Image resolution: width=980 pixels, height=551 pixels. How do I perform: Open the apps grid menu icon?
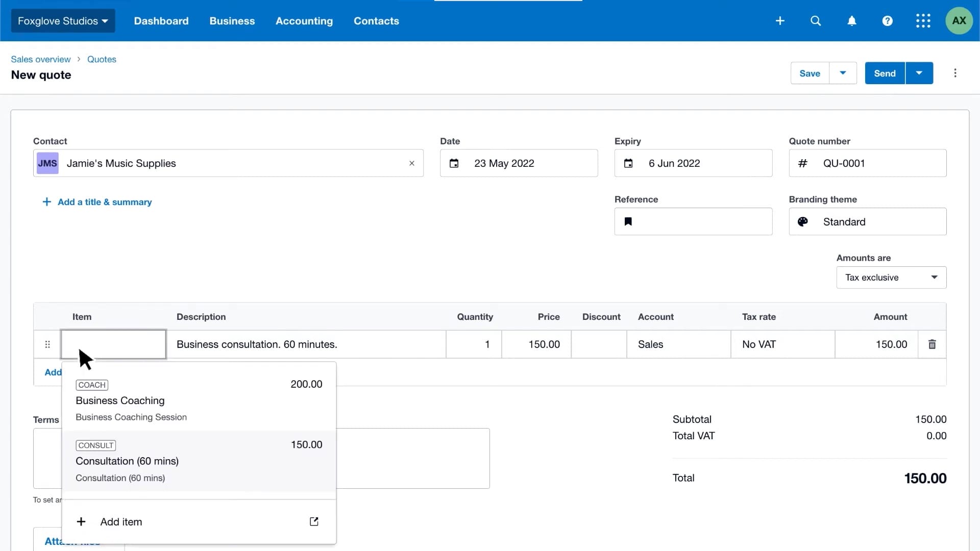pos(923,21)
